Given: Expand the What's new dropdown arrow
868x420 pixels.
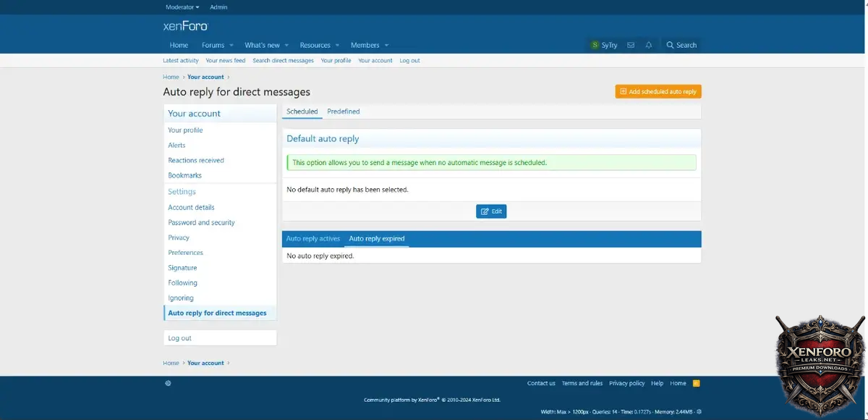Looking at the screenshot, I should click(x=286, y=46).
